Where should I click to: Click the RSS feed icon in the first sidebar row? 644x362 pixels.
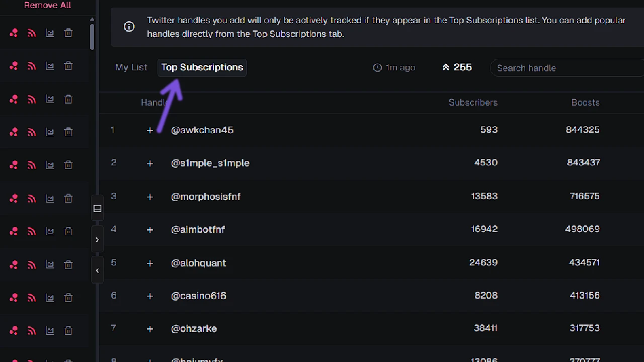click(32, 33)
